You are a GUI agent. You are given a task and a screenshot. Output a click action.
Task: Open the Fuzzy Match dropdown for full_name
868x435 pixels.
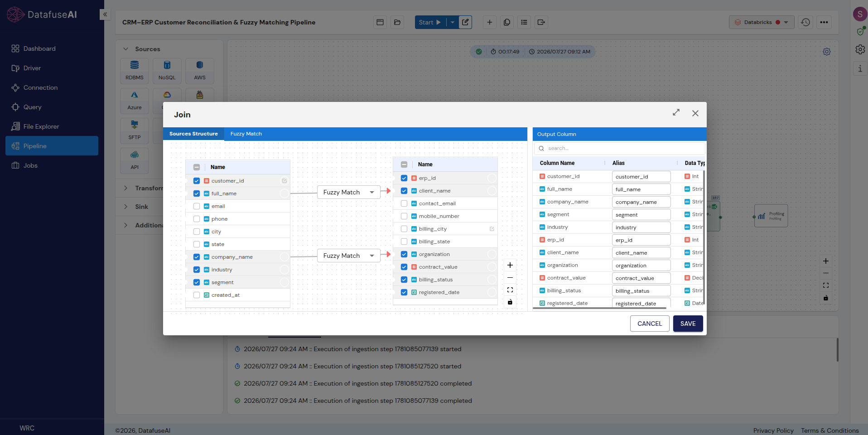[349, 192]
